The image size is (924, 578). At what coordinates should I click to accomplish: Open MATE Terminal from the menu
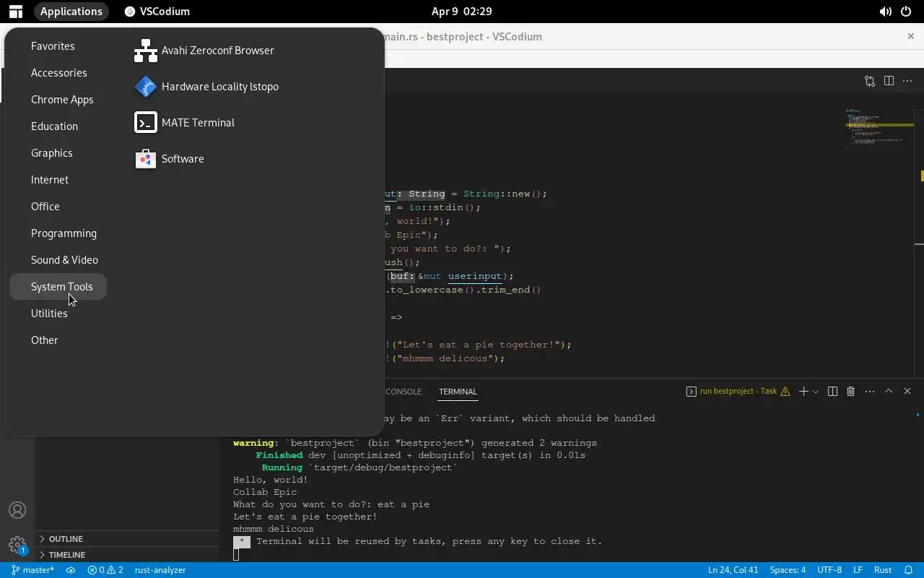click(185, 123)
